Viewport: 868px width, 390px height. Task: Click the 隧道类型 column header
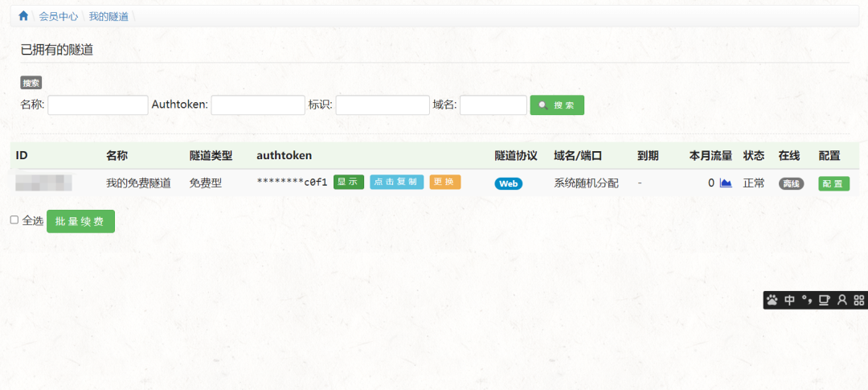(211, 156)
